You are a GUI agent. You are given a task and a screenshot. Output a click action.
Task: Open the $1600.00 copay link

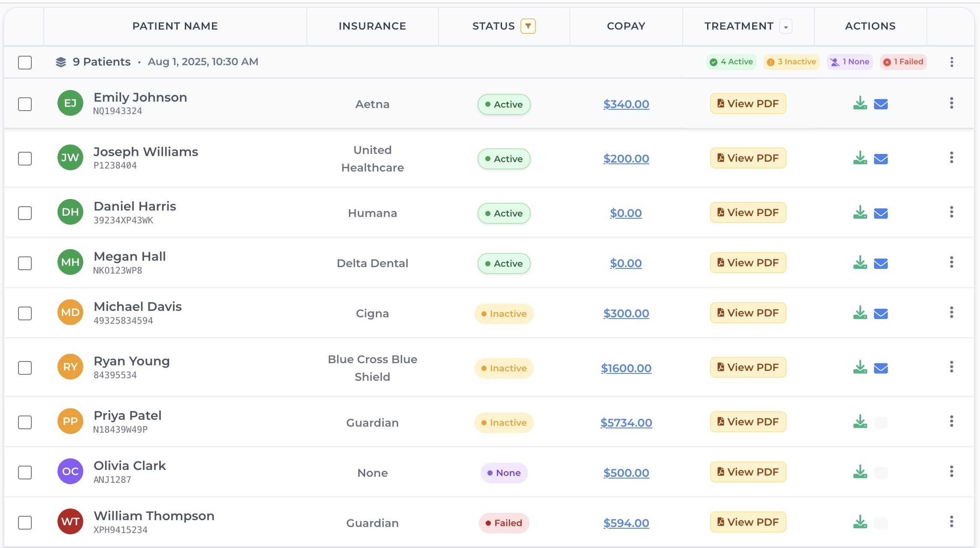pos(626,367)
